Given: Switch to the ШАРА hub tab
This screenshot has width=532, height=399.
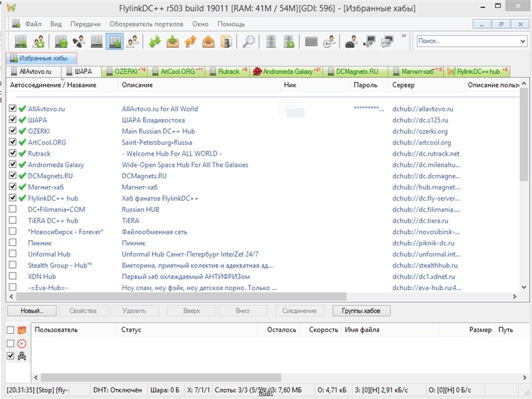Looking at the screenshot, I should point(81,72).
